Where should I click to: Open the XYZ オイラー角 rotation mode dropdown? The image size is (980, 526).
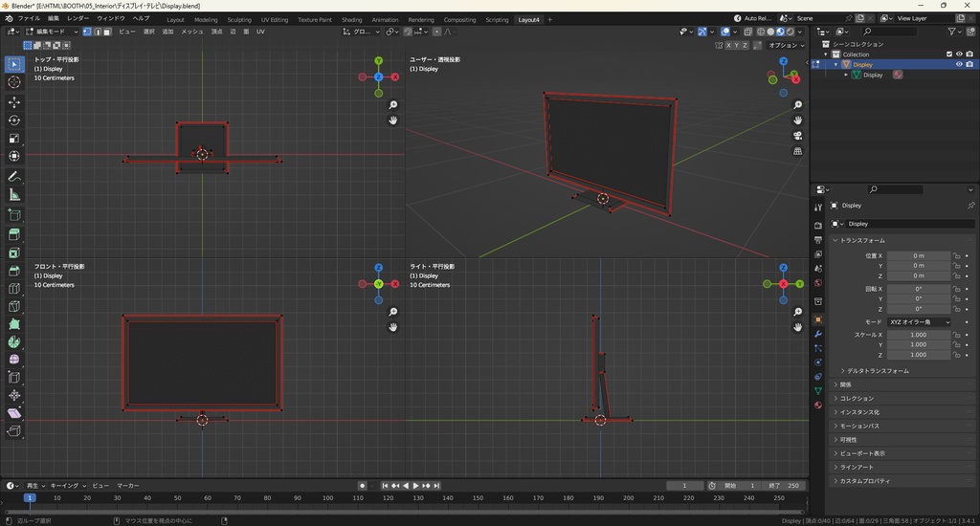click(919, 322)
